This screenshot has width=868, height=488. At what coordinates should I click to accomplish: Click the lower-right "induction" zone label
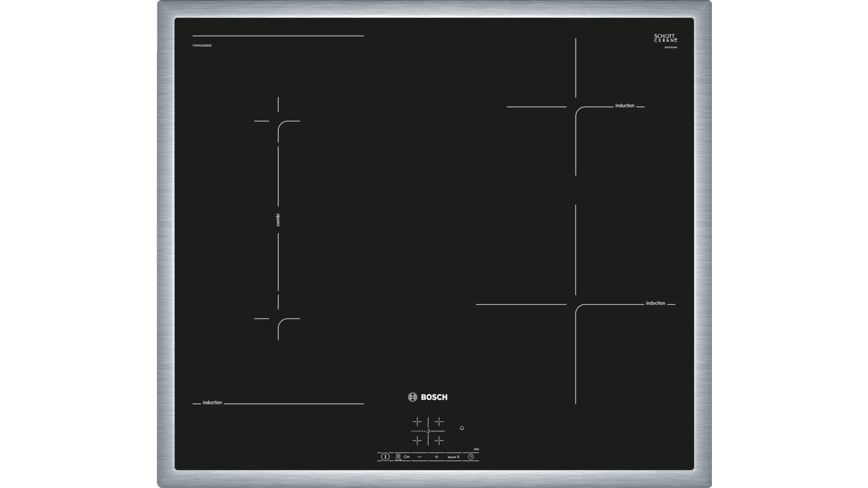(655, 303)
